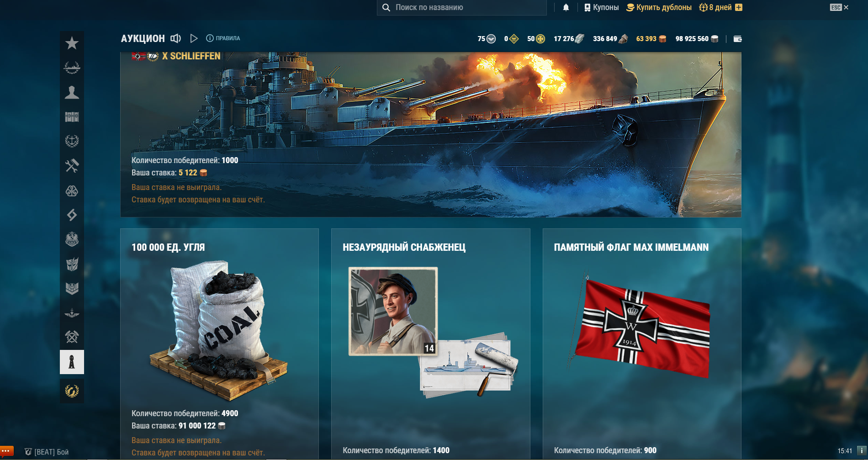
Task: Play the auction intro video
Action: [194, 38]
